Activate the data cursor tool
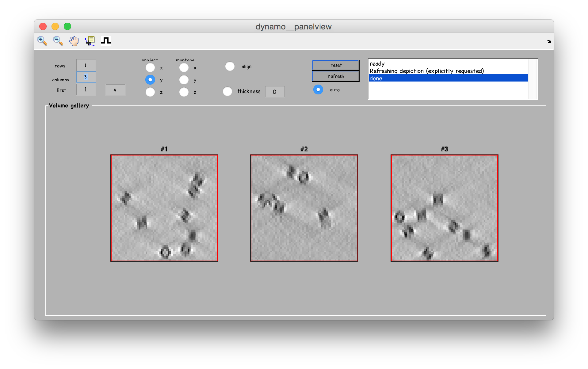The image size is (588, 369). click(90, 41)
